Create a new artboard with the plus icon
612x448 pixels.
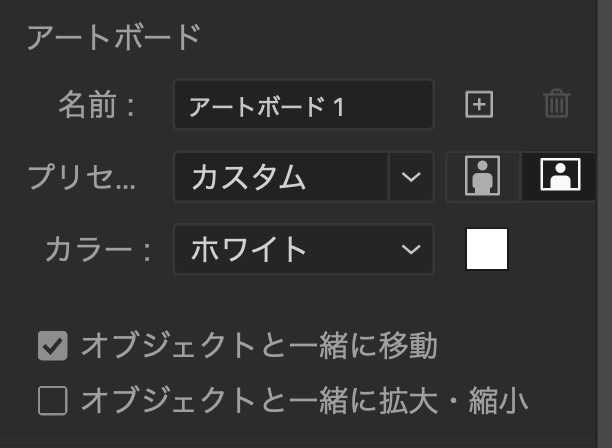480,104
